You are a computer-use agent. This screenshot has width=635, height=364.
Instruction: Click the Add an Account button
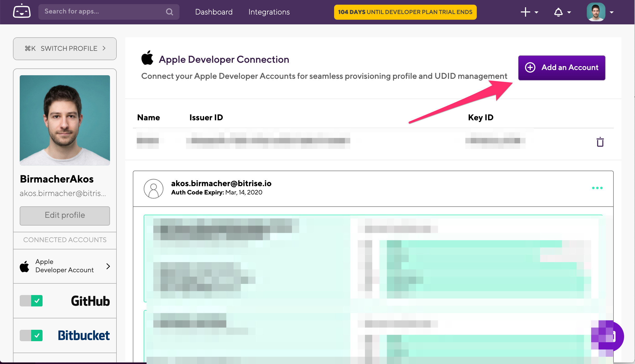coord(561,68)
